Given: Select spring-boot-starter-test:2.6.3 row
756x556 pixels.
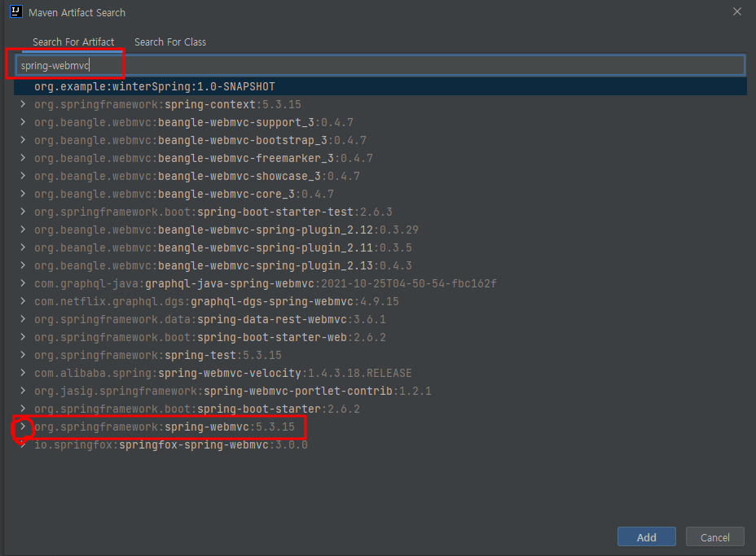Looking at the screenshot, I should coord(380,212).
